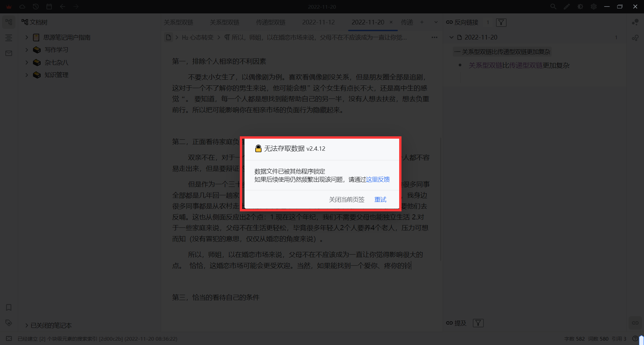Collapse the 2022-11-20 backlink group
This screenshot has height=345, width=644.
[451, 37]
